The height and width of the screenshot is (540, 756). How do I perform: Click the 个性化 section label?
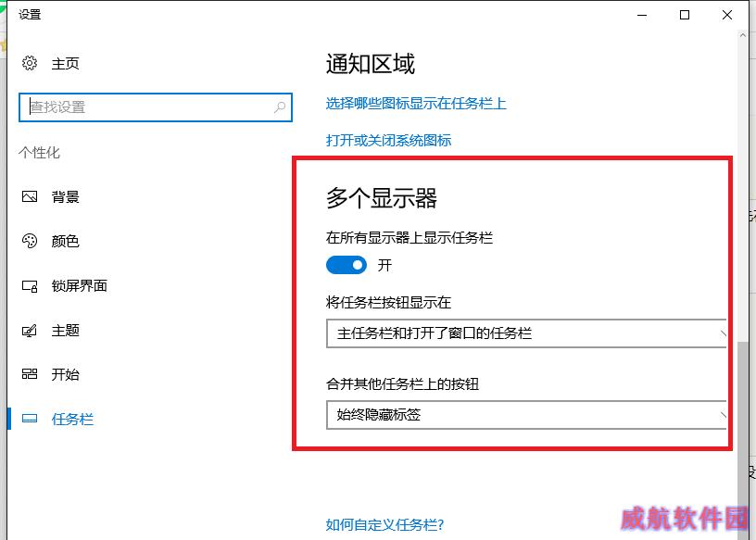pyautogui.click(x=39, y=153)
